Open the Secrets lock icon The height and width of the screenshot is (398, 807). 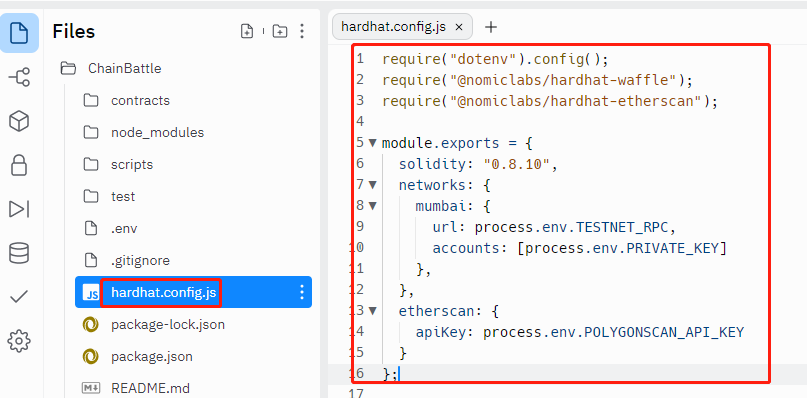(19, 165)
